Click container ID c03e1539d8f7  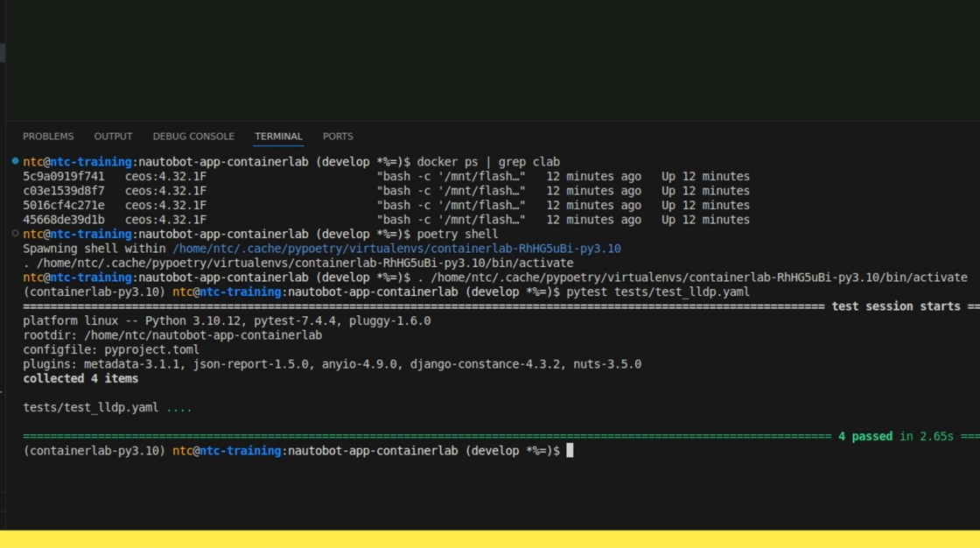coord(64,191)
